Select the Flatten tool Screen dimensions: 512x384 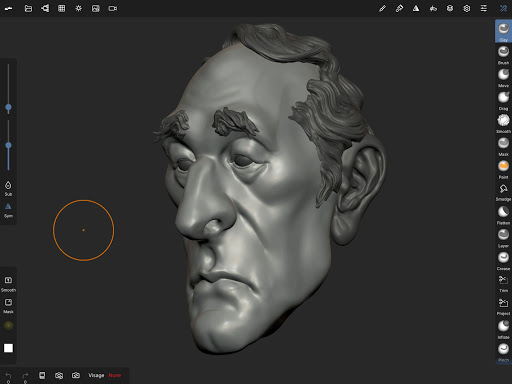(503, 215)
